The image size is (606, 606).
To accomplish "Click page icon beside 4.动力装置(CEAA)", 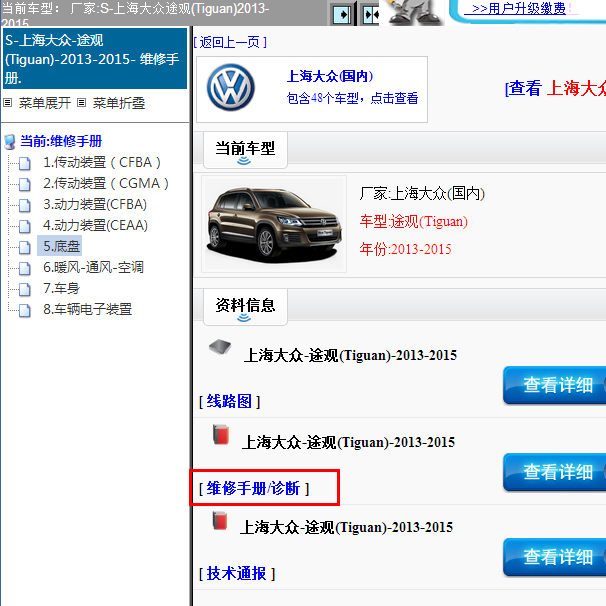I will (x=25, y=226).
